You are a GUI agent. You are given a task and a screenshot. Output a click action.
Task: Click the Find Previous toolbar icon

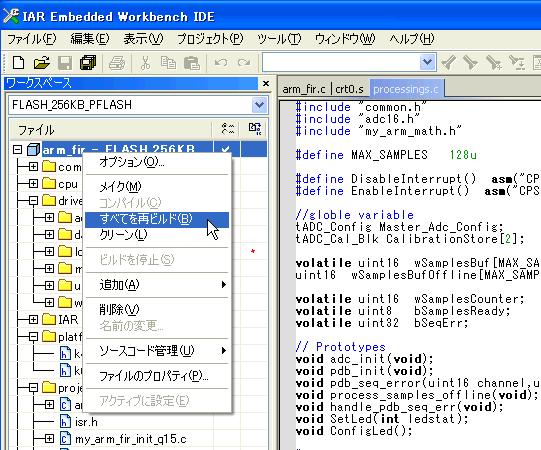click(x=448, y=63)
